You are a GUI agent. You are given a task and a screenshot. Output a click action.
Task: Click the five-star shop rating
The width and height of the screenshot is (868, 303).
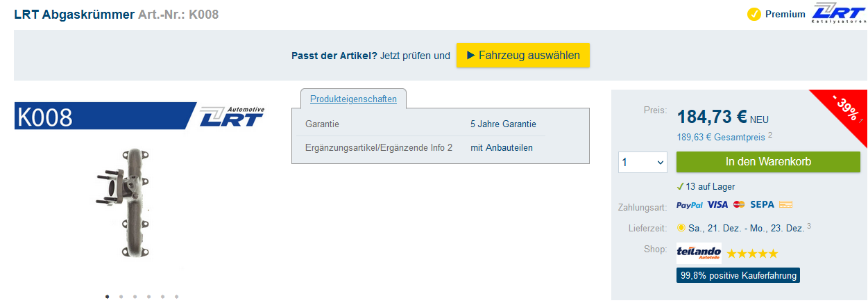pos(752,254)
